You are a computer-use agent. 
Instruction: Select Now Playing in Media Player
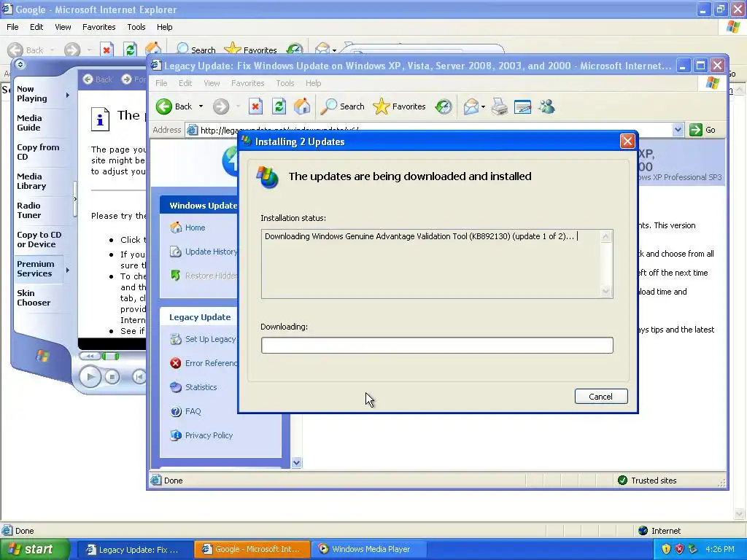click(32, 94)
